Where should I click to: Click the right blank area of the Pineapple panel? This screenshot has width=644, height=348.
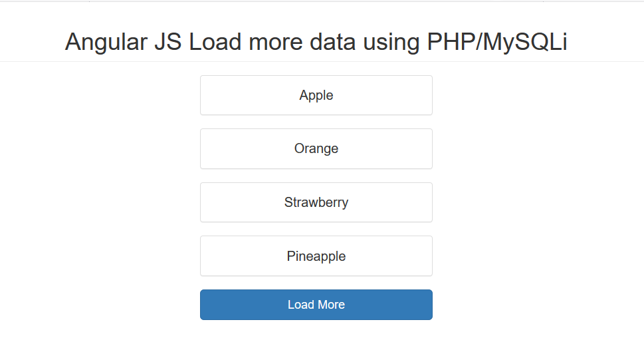389,256
